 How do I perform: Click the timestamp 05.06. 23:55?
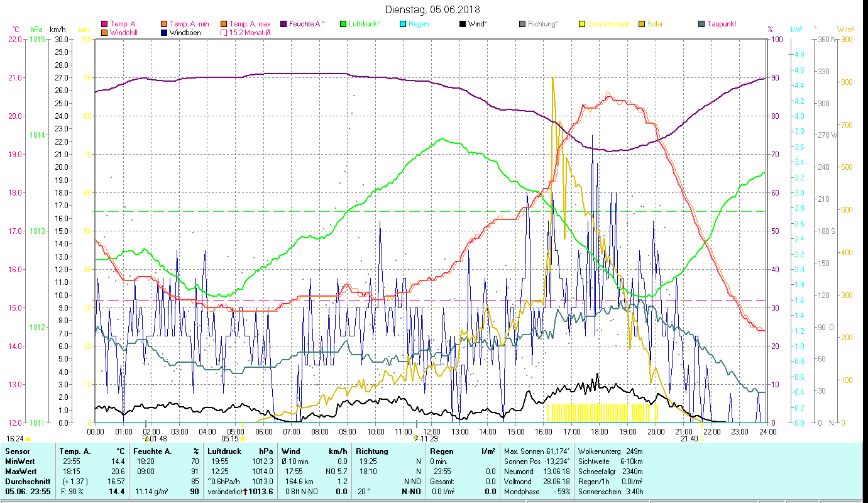pos(28,492)
